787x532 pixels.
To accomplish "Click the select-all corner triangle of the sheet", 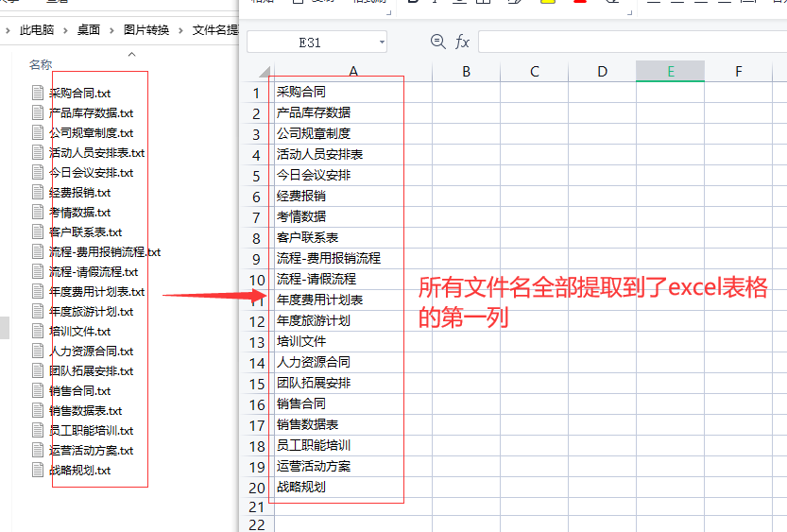I will [265, 72].
